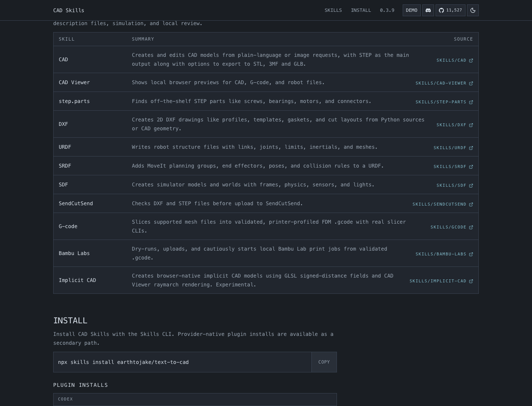The height and width of the screenshot is (406, 532).
Task: Open external link icon for SKILLS/DXF
Action: (471, 125)
